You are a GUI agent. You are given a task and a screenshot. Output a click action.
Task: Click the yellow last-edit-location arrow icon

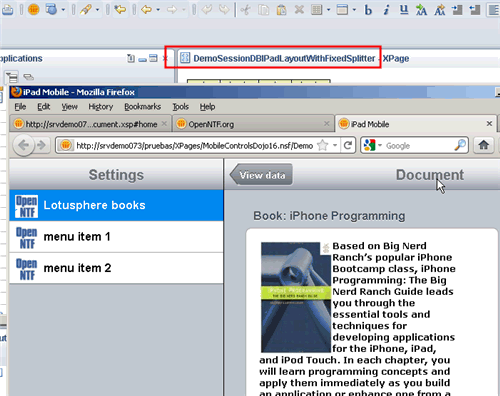click(120, 9)
